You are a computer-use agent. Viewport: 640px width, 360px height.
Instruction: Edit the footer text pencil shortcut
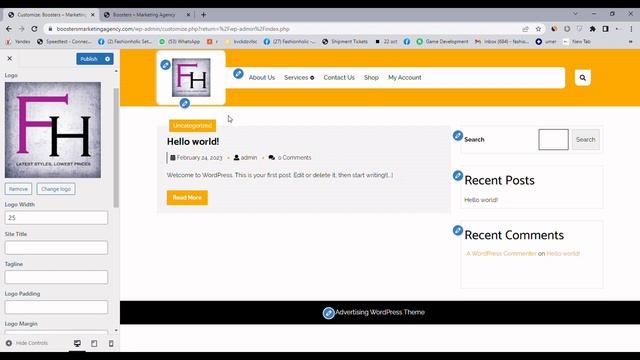click(x=329, y=313)
